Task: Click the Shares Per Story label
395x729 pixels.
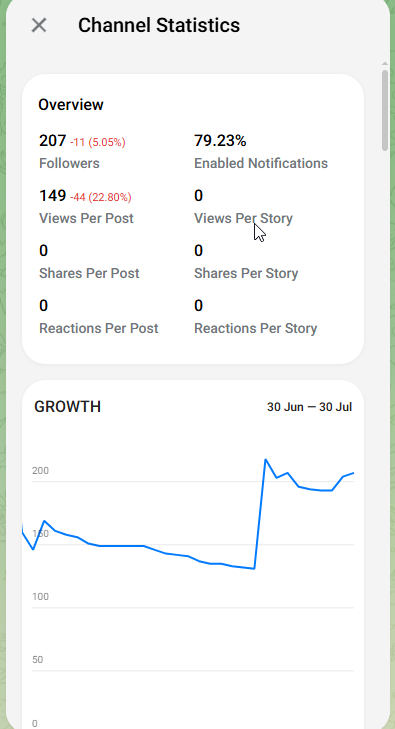Action: 246,273
